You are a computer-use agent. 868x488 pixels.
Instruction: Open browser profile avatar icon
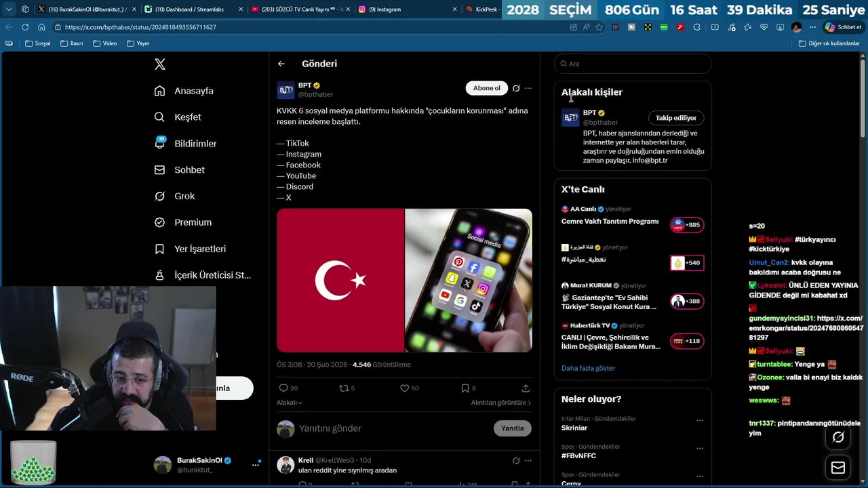797,27
